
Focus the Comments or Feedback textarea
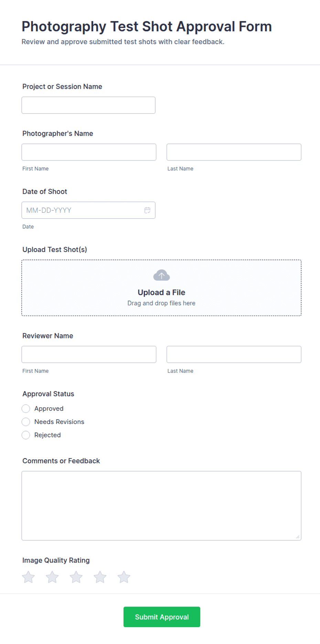[x=161, y=506]
